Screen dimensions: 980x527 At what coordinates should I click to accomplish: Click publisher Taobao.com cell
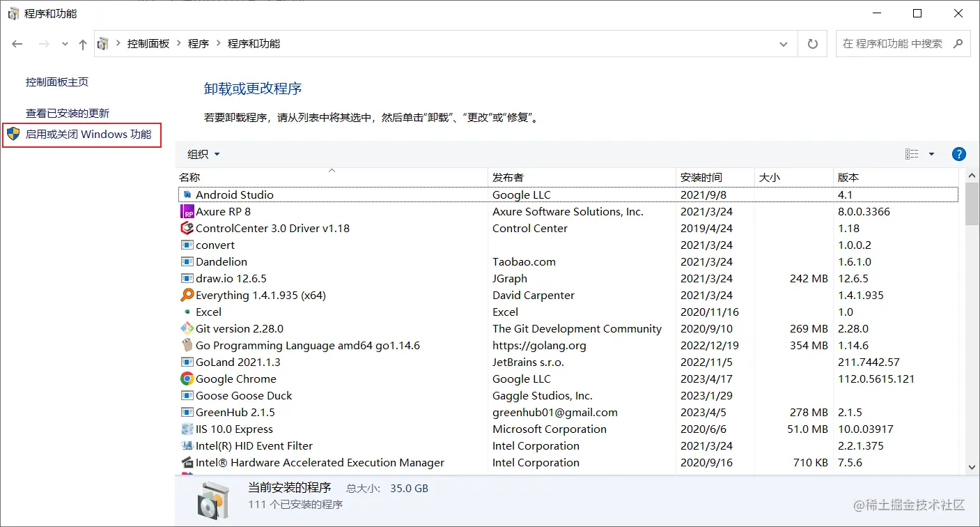[524, 262]
